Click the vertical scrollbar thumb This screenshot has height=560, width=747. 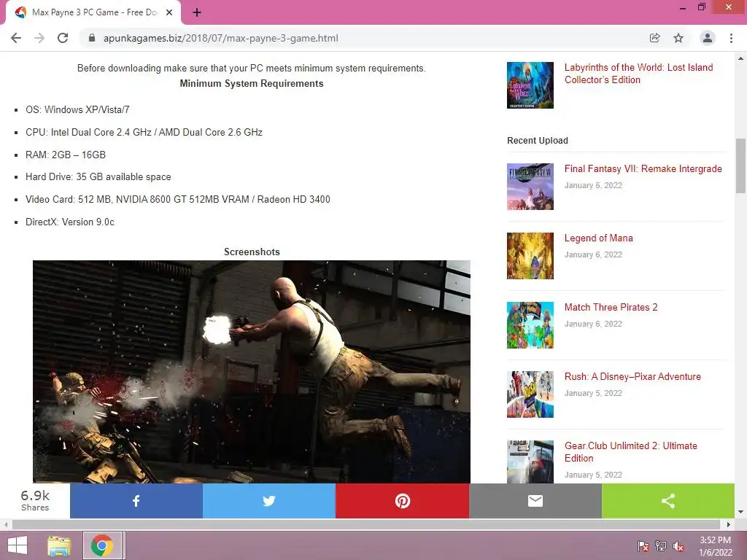(740, 166)
